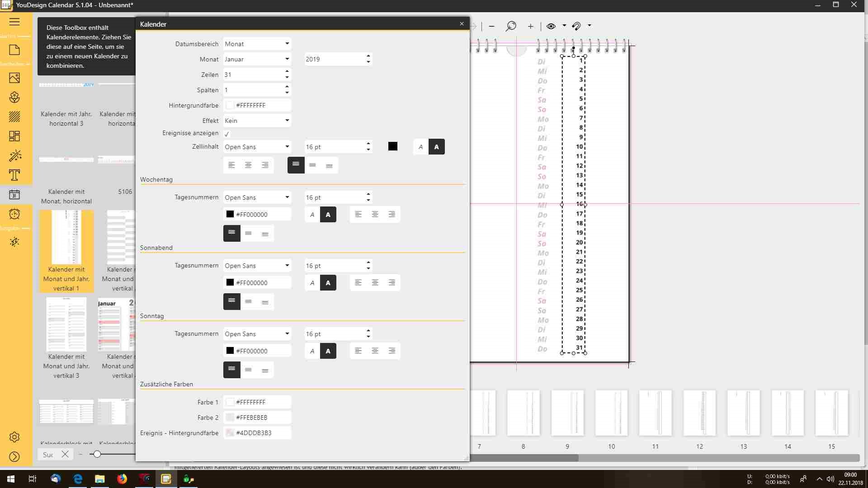
Task: Select the calendar tool in sidebar
Action: 14,194
